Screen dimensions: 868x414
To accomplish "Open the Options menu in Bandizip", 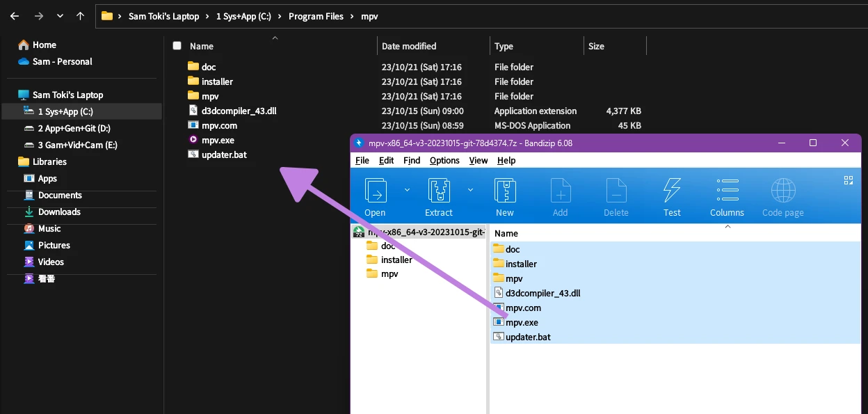I will click(x=444, y=160).
